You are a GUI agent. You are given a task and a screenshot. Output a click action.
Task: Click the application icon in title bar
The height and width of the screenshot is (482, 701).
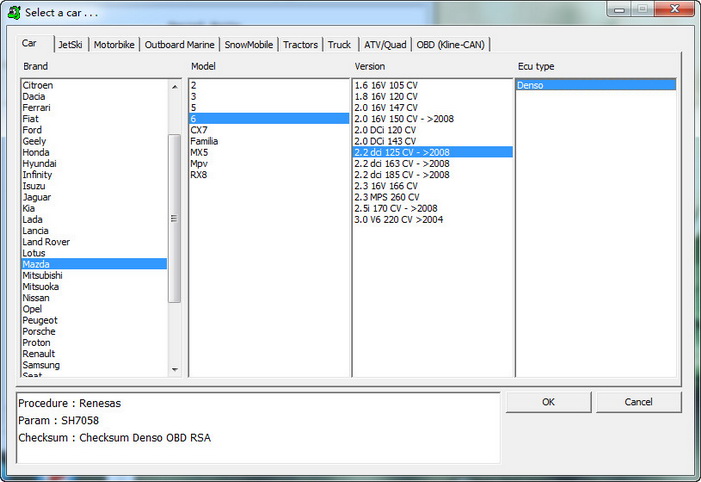coord(14,12)
